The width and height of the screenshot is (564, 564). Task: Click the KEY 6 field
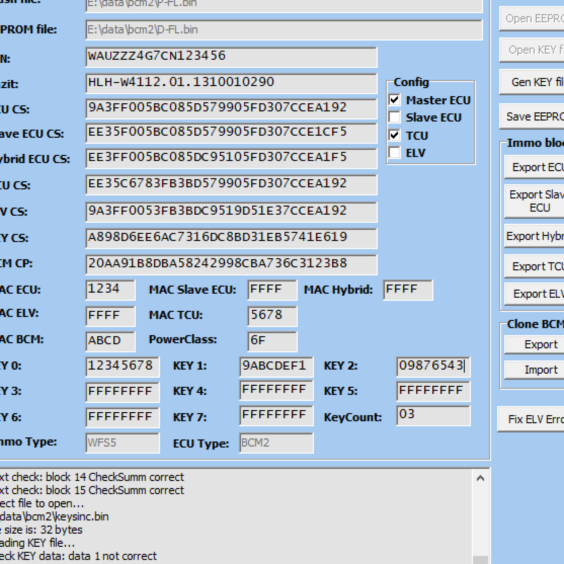pos(122,417)
